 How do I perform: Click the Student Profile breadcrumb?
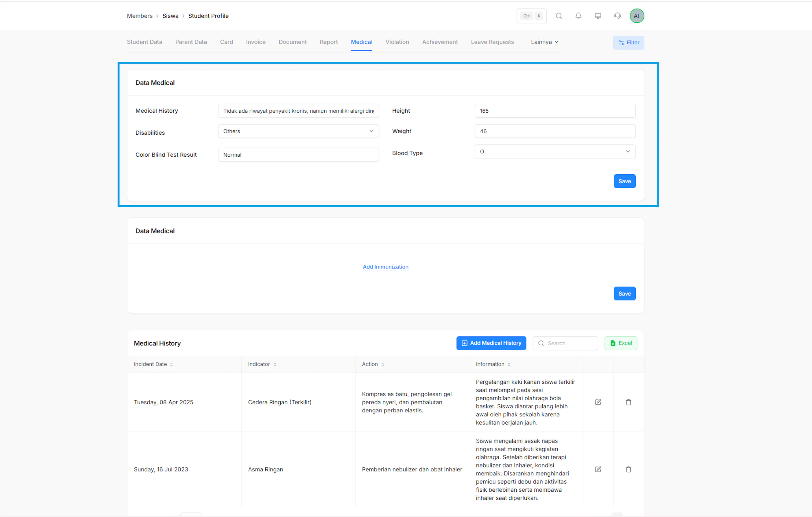click(x=208, y=16)
